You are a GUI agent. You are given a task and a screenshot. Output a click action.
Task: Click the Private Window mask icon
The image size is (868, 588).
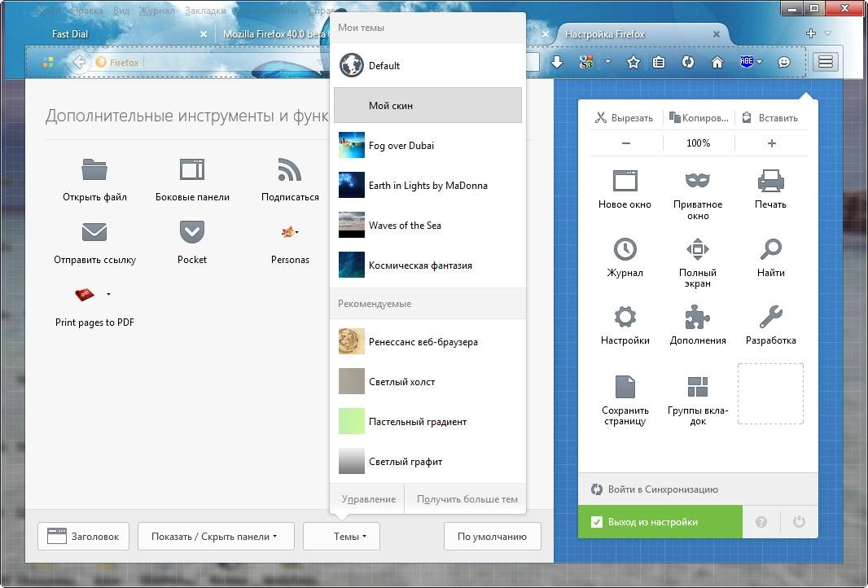tap(698, 181)
